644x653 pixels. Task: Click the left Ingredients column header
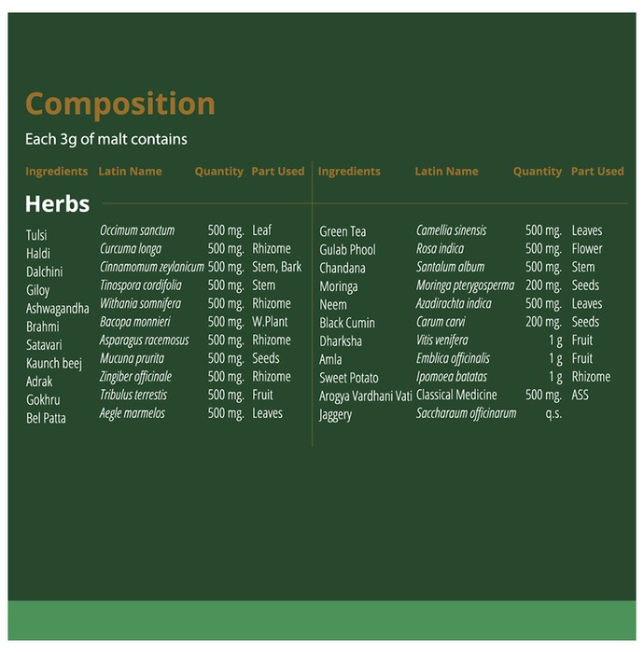(57, 171)
